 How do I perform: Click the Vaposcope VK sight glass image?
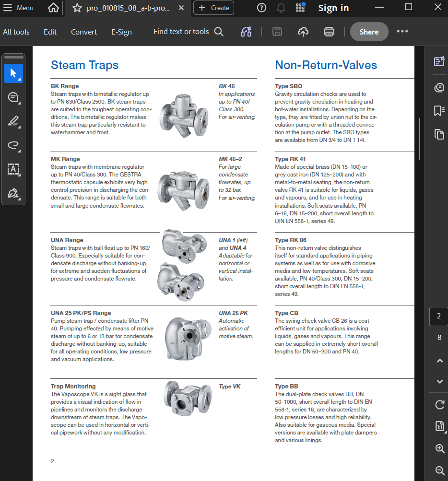point(187,398)
